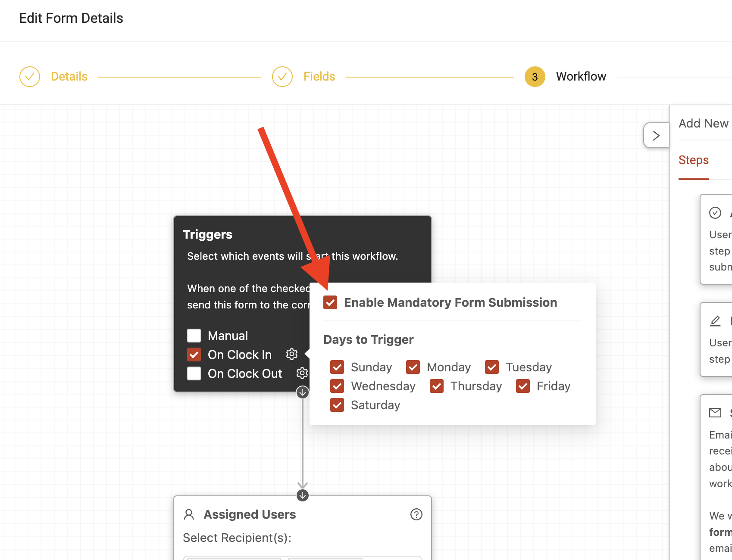Click the envelope email step icon
The image size is (732, 560).
click(715, 413)
